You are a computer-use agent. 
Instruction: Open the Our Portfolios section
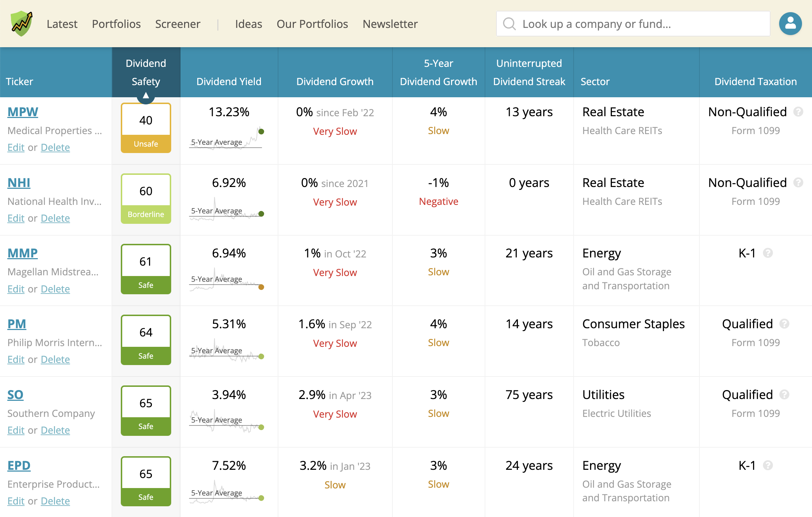coord(312,24)
